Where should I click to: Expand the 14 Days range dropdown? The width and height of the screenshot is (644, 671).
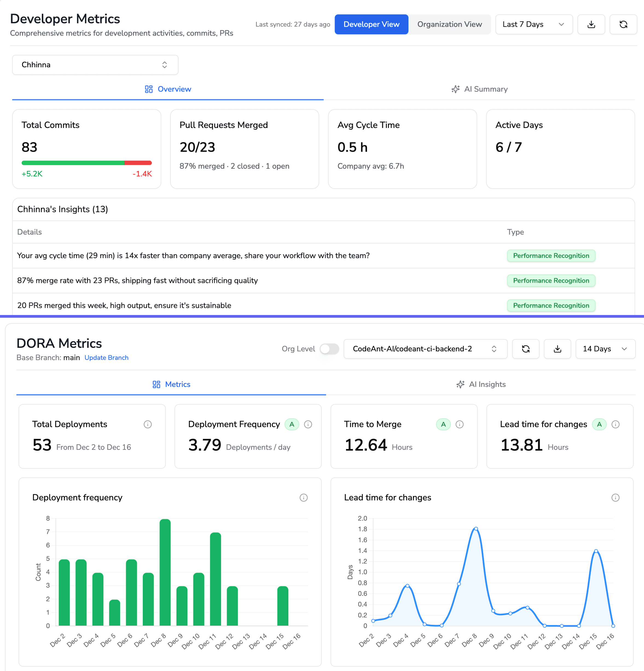point(605,349)
